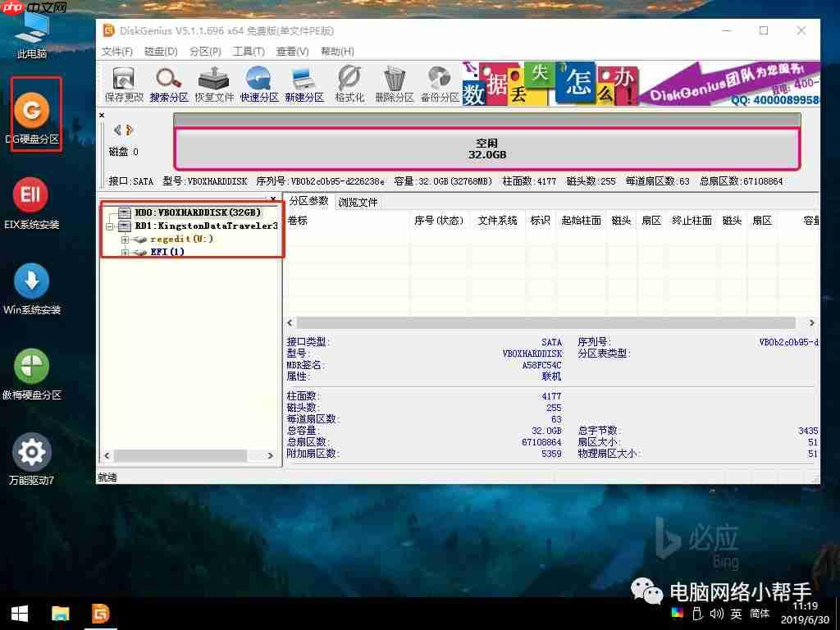Screen dimensions: 840x630
Task: Start 快速分区 (Quick Partition) function
Action: click(x=258, y=82)
